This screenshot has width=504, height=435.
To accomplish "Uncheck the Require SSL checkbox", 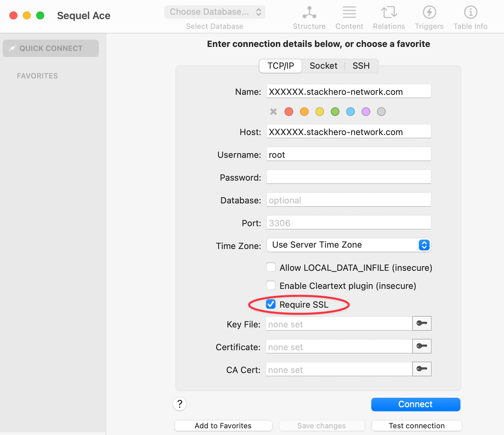I will tap(271, 304).
